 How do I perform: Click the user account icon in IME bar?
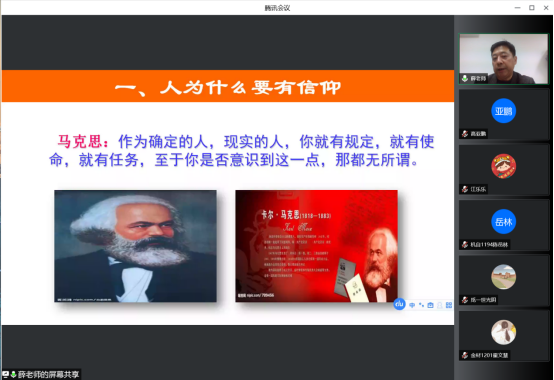coord(440,305)
